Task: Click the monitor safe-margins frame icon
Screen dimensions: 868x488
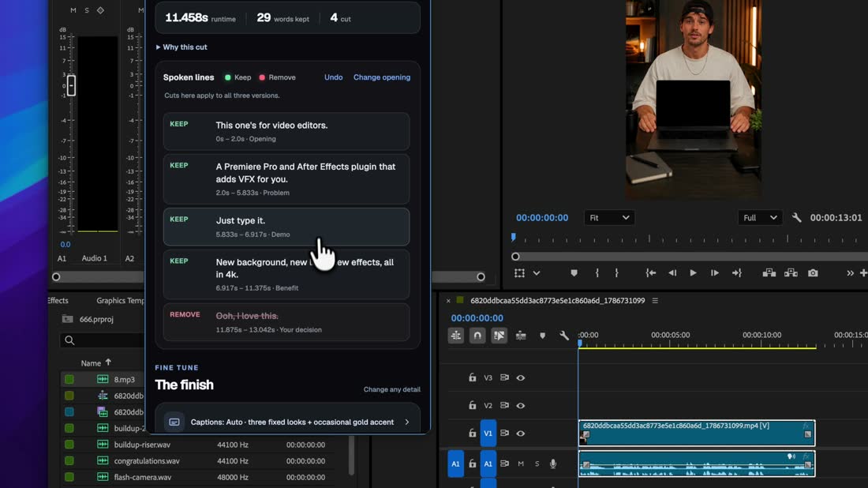Action: [x=519, y=273]
